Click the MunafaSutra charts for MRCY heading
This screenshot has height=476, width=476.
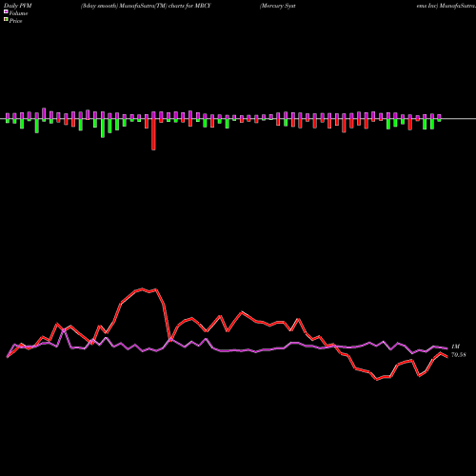click(146, 6)
